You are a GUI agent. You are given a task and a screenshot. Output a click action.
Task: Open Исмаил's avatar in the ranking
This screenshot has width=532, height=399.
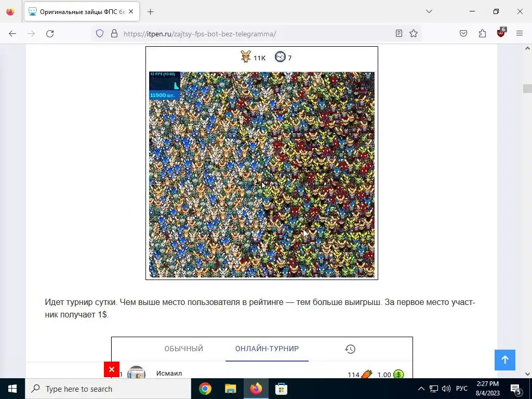click(x=137, y=373)
